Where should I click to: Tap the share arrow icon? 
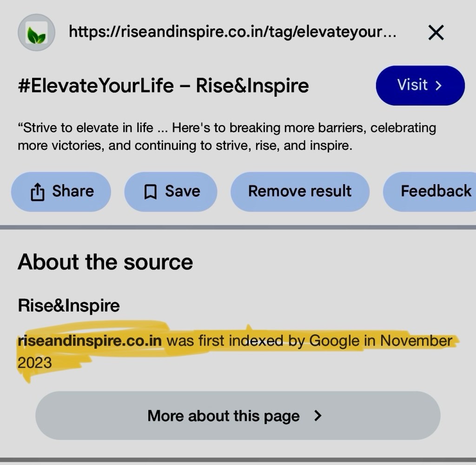coord(37,192)
